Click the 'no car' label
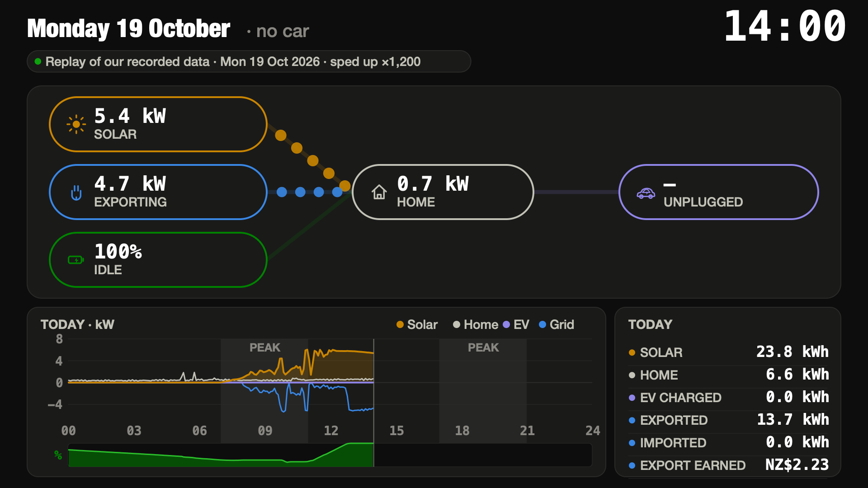The image size is (868, 488). (283, 31)
